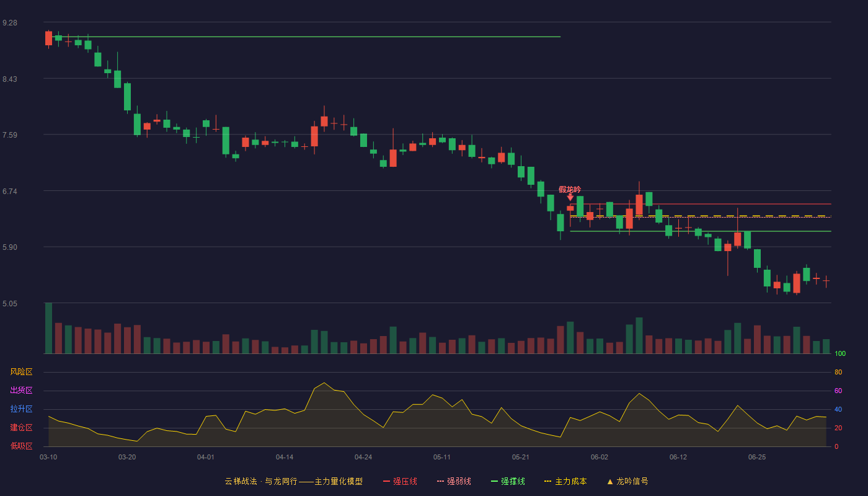Click the 05-11 date axis label
This screenshot has width=868, height=496.
point(442,457)
